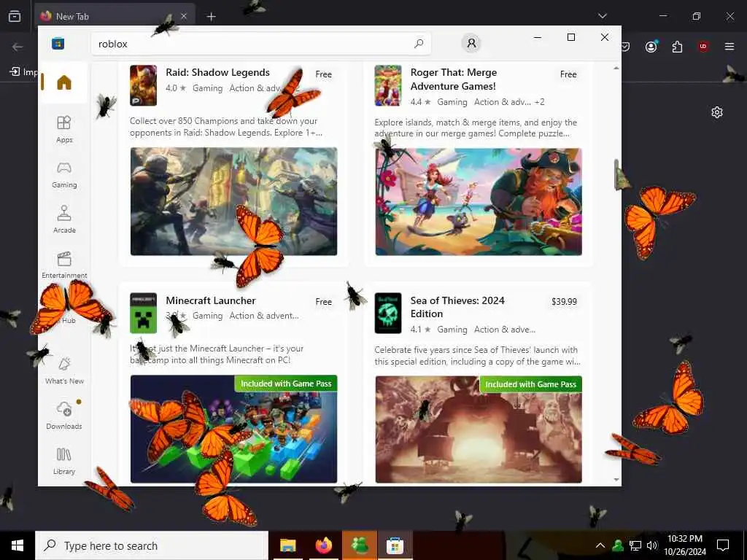Open Raid: Shadow Legends screenshot image
Screen dimensions: 747x560
click(234, 201)
